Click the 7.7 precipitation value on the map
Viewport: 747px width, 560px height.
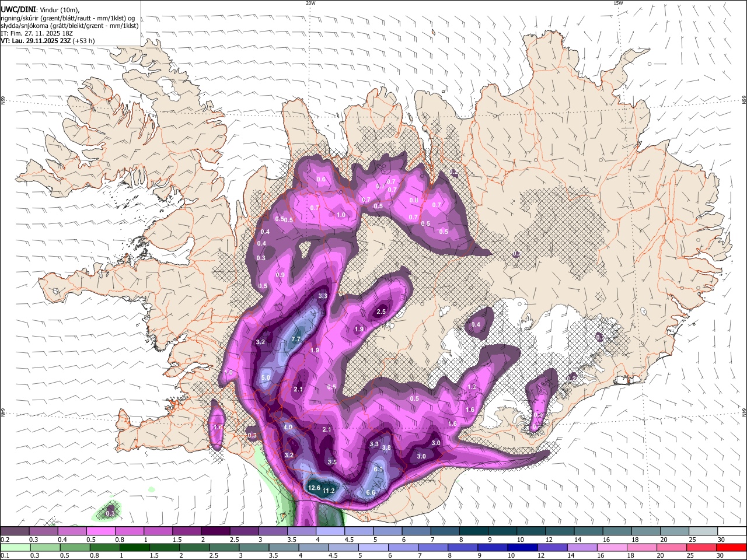[x=295, y=339]
